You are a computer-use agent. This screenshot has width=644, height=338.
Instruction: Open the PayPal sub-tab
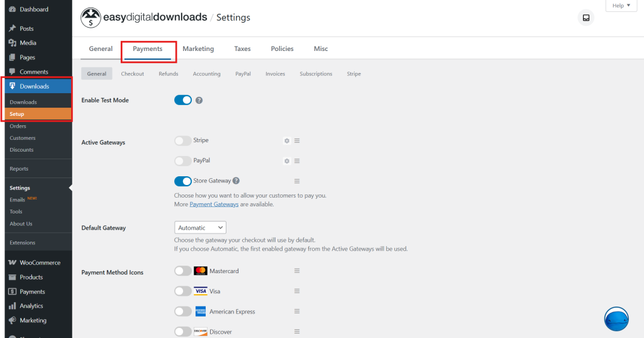pyautogui.click(x=243, y=74)
